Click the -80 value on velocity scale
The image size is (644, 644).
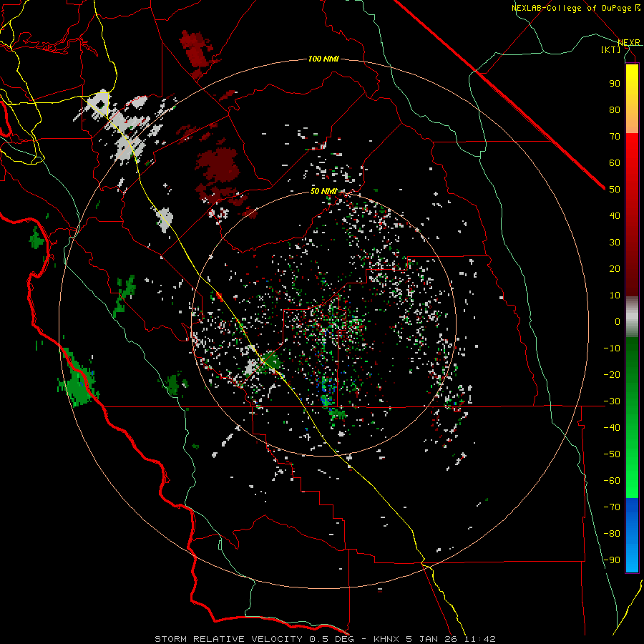(x=612, y=534)
